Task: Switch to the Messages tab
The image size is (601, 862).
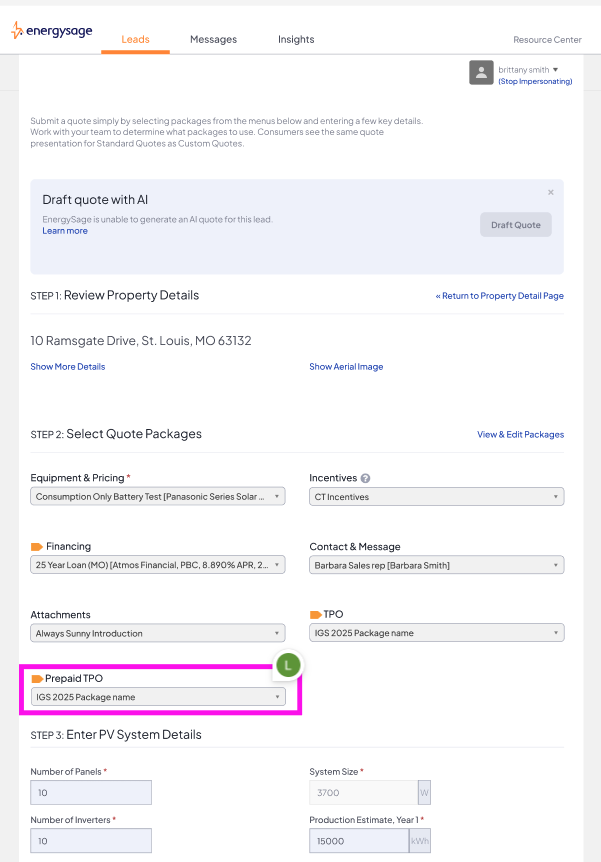Action: click(213, 40)
